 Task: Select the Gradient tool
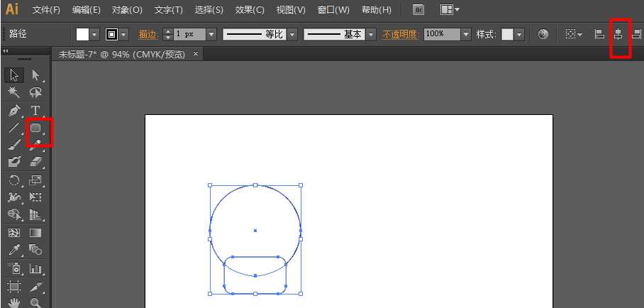(x=35, y=233)
